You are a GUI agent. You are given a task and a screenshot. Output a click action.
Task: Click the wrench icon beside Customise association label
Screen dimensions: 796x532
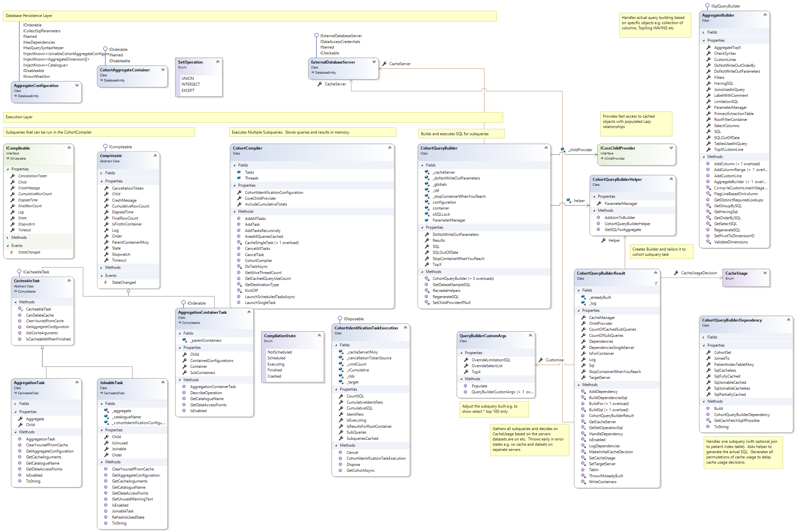(x=541, y=360)
